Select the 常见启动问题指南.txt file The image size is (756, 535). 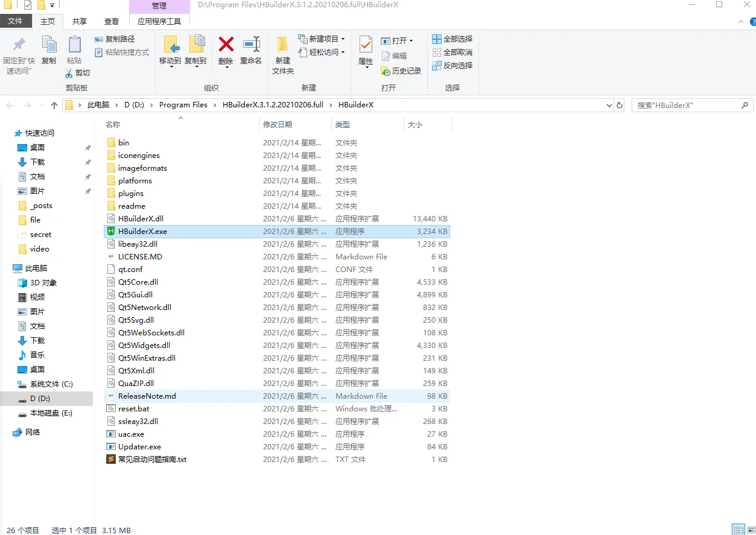[276, 460]
